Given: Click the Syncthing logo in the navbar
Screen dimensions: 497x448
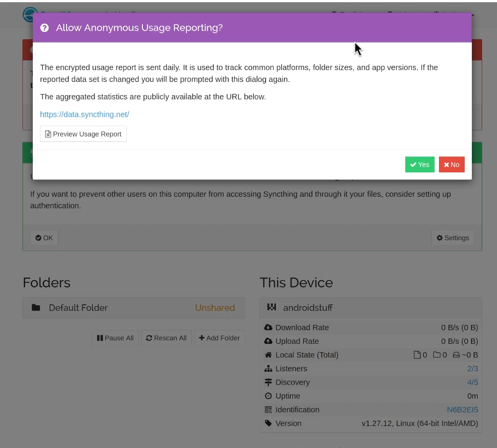Looking at the screenshot, I should click(30, 14).
